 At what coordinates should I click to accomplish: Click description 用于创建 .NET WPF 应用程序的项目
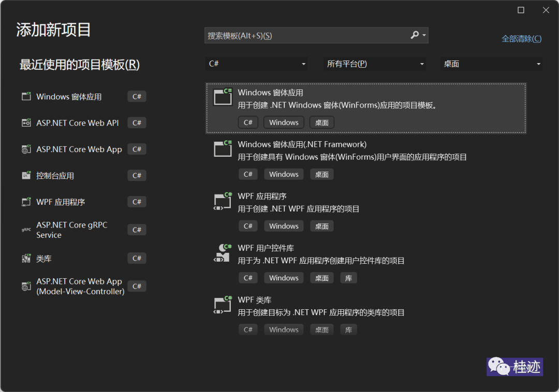299,209
